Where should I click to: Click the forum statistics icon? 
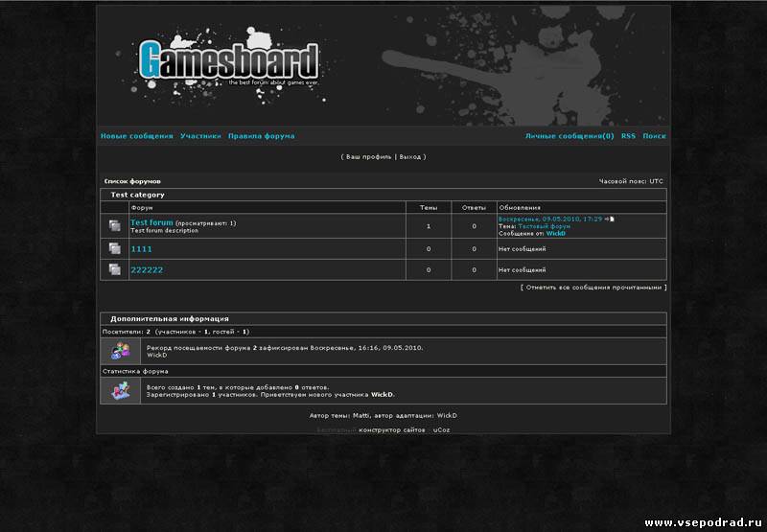click(121, 390)
